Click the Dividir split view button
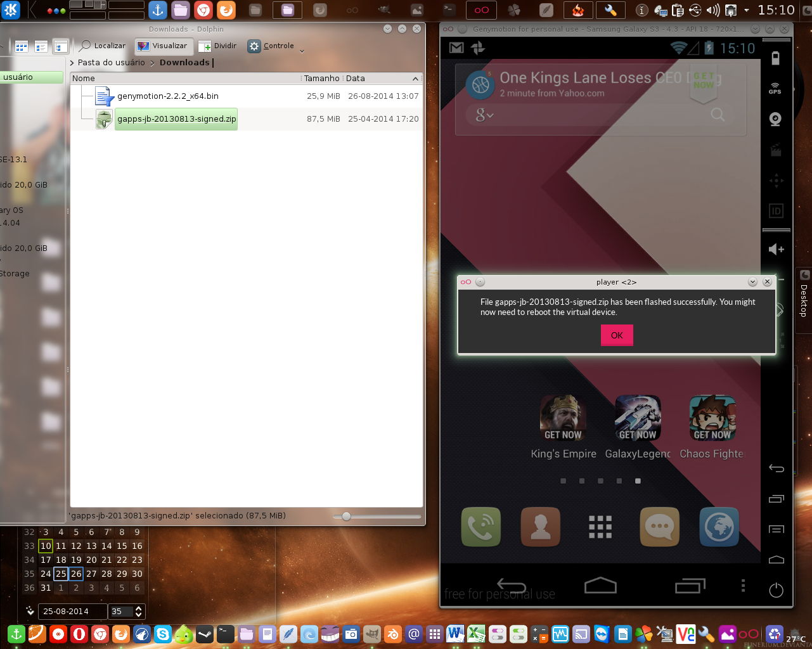 tap(217, 46)
